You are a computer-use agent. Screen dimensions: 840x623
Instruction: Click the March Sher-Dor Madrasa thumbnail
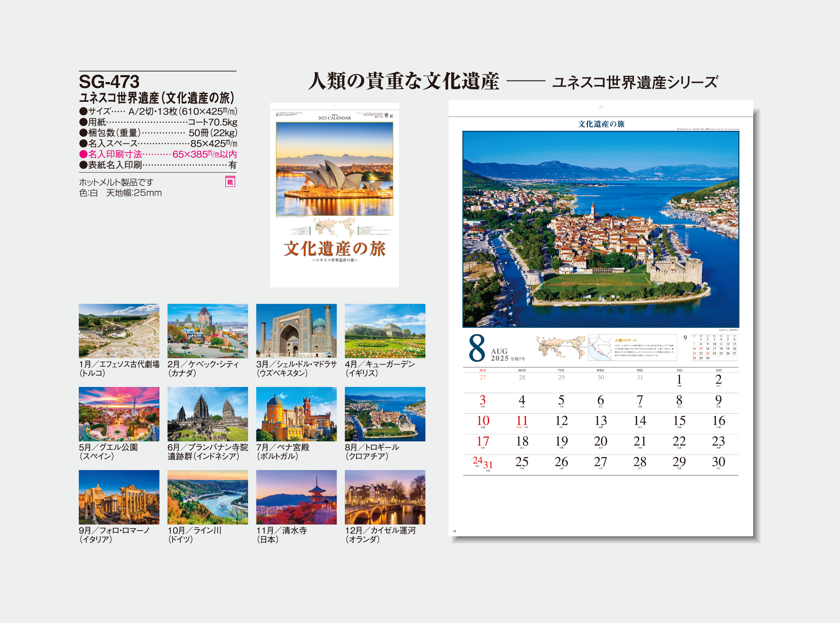[296, 331]
